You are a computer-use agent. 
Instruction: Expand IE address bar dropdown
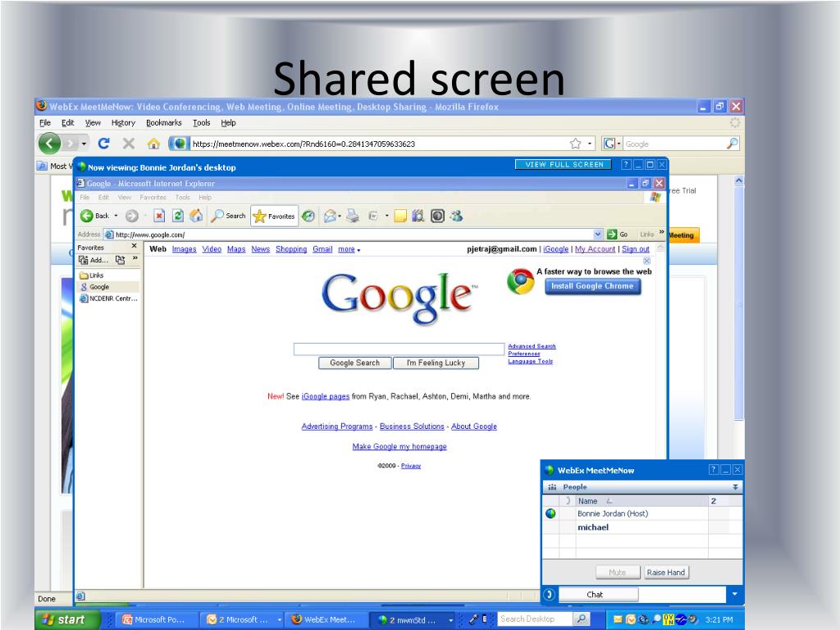(x=598, y=234)
